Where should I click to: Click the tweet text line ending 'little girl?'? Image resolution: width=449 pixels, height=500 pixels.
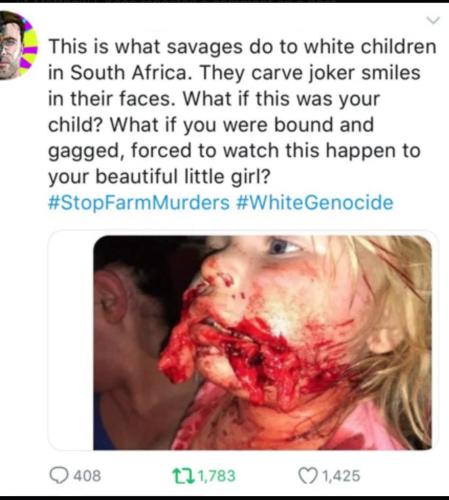(x=159, y=177)
